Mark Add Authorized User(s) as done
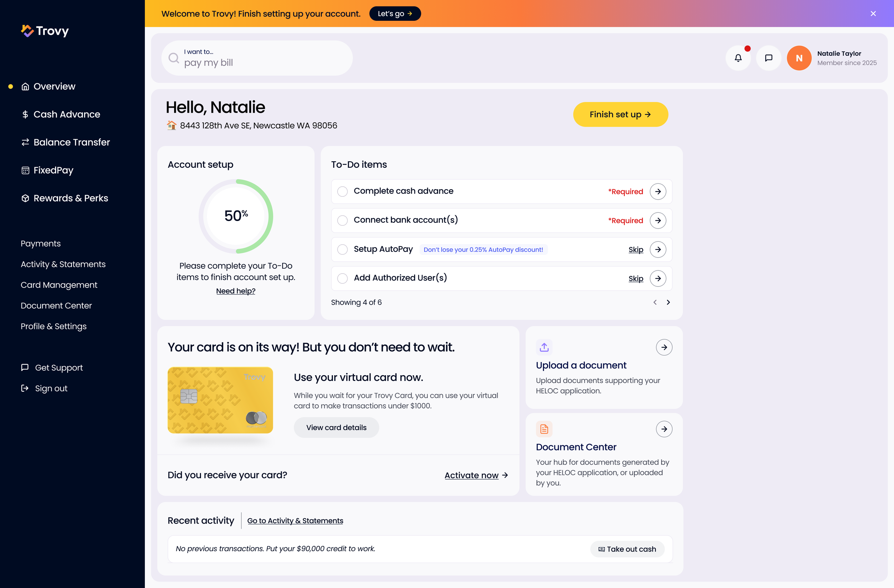 tap(342, 278)
